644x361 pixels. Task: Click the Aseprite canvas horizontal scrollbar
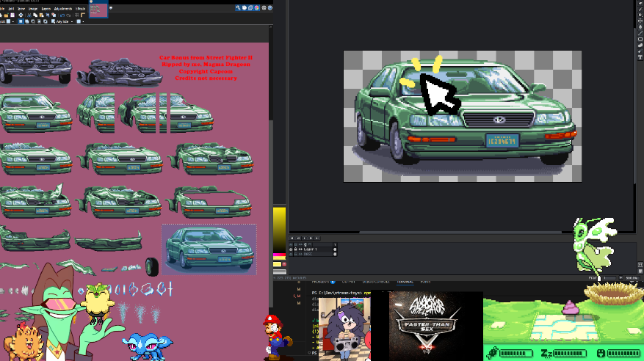461,232
